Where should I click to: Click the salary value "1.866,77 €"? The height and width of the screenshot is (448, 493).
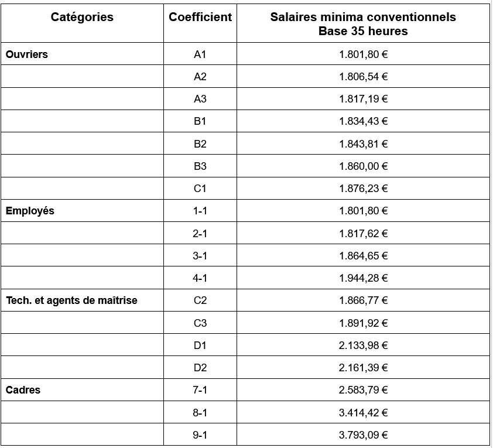tap(363, 300)
